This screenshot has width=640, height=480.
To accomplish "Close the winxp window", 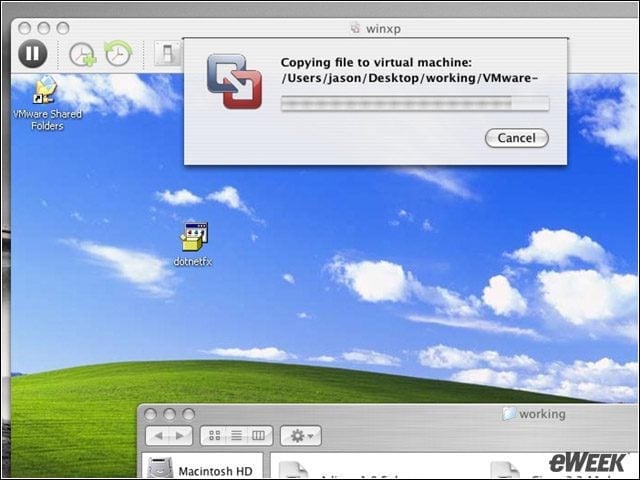I will [24, 28].
